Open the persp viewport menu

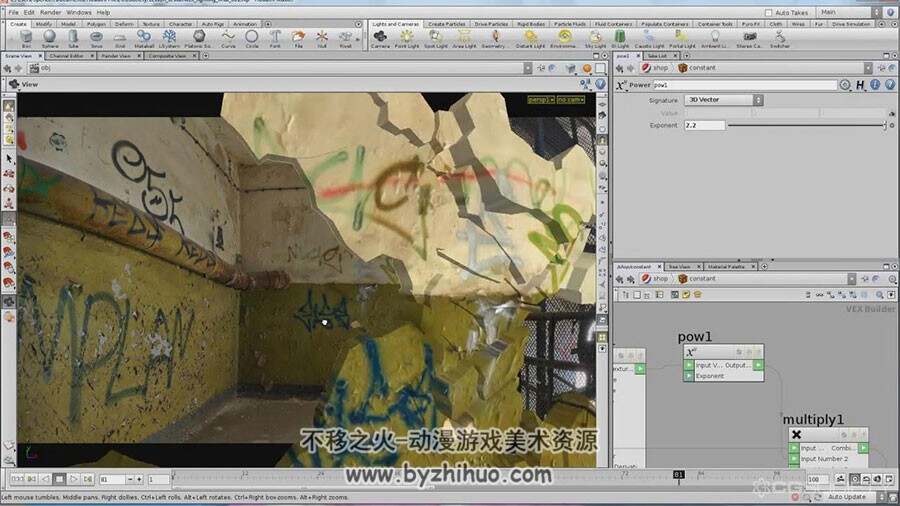click(541, 100)
